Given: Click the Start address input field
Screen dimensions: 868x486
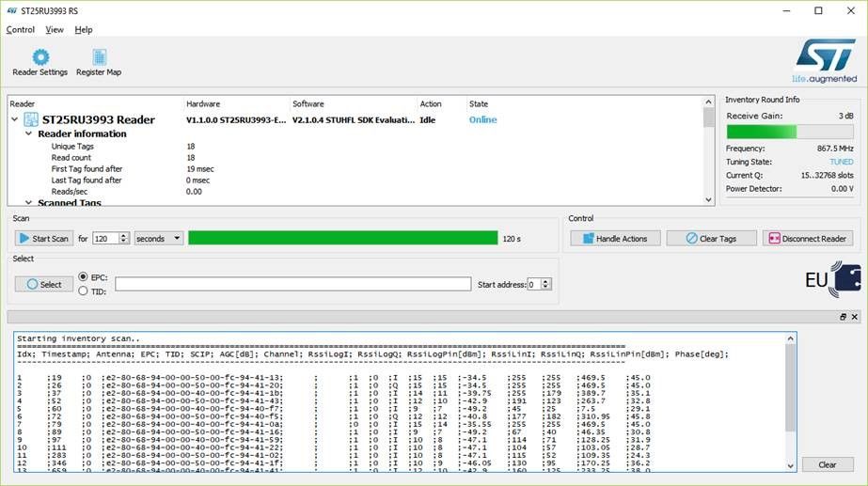Looking at the screenshot, I should (533, 284).
